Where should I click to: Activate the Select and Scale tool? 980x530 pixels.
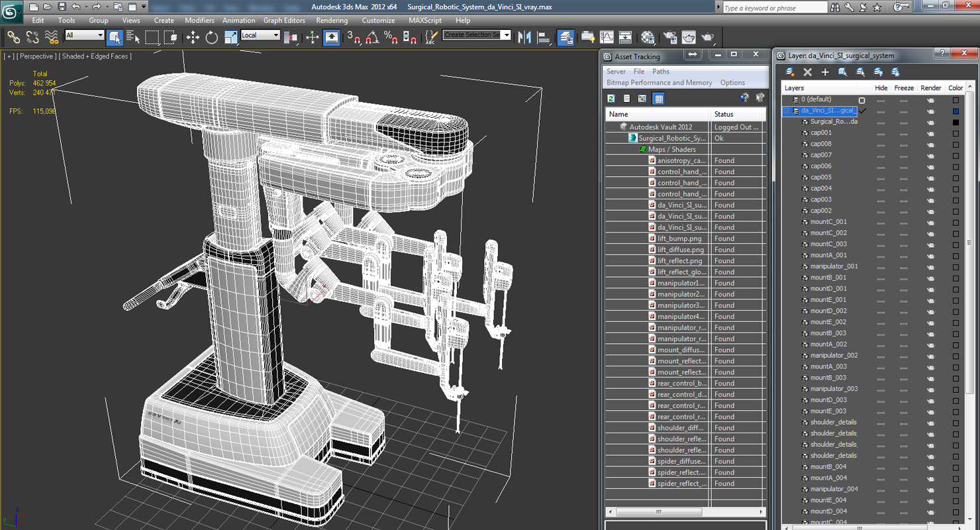231,37
